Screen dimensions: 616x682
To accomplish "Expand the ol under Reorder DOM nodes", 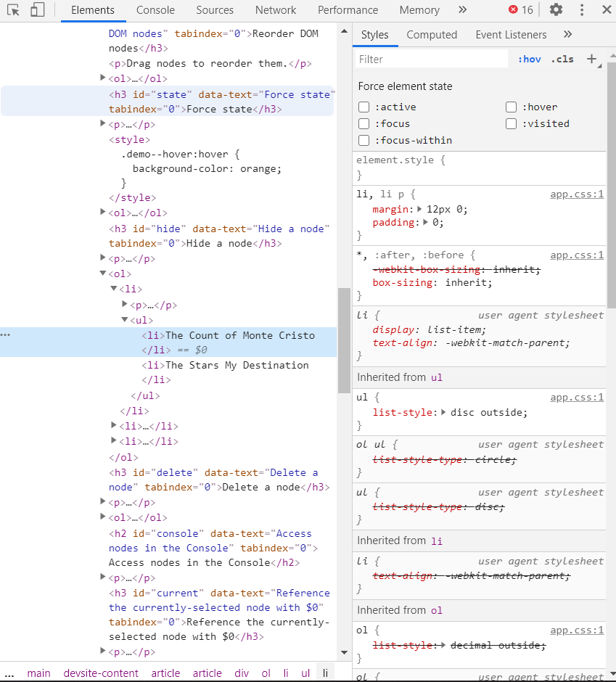I will [103, 78].
